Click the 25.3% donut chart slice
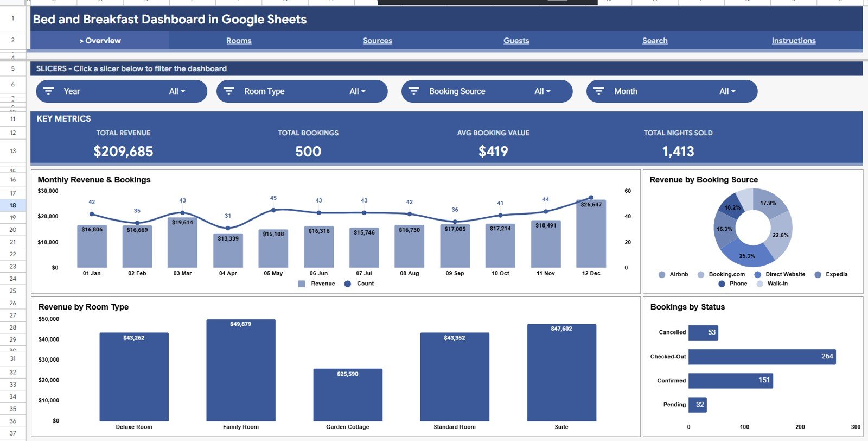 (x=747, y=255)
